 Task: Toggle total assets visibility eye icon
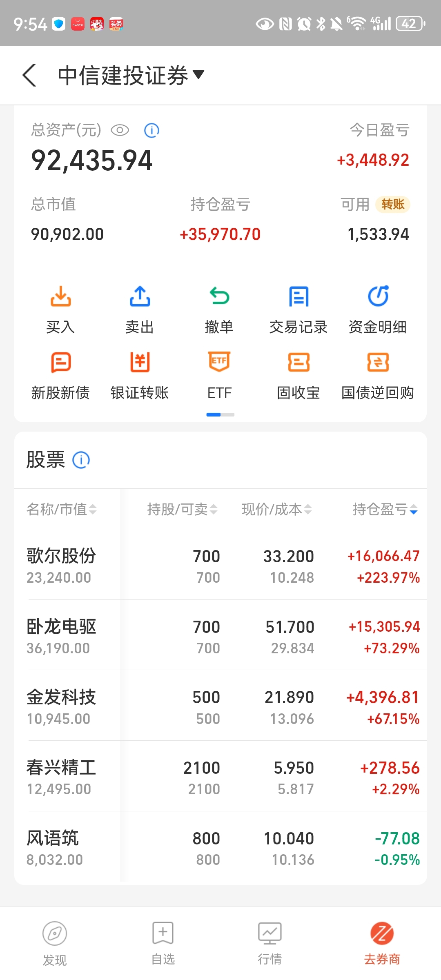[x=120, y=131]
